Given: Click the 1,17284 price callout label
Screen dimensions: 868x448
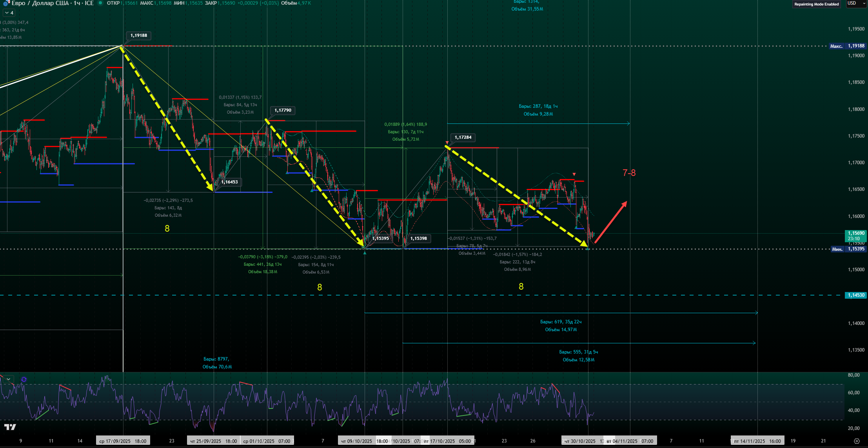Looking at the screenshot, I should pyautogui.click(x=463, y=138).
